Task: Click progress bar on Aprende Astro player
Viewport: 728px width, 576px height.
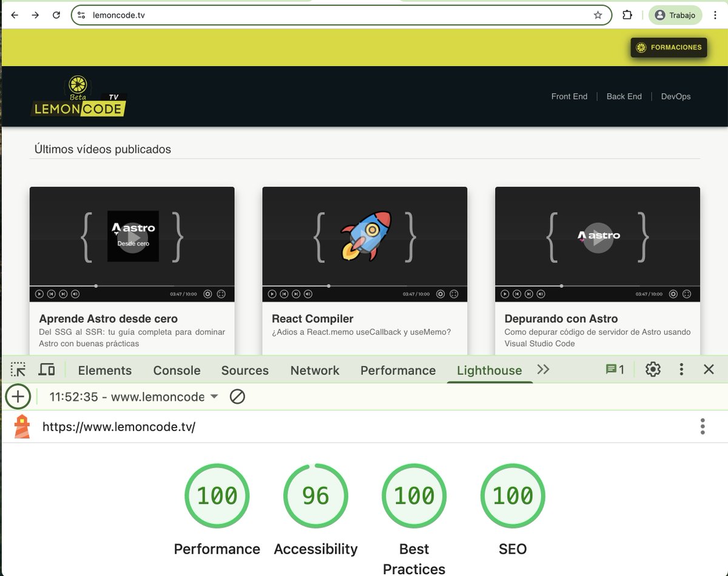Action: (132, 286)
